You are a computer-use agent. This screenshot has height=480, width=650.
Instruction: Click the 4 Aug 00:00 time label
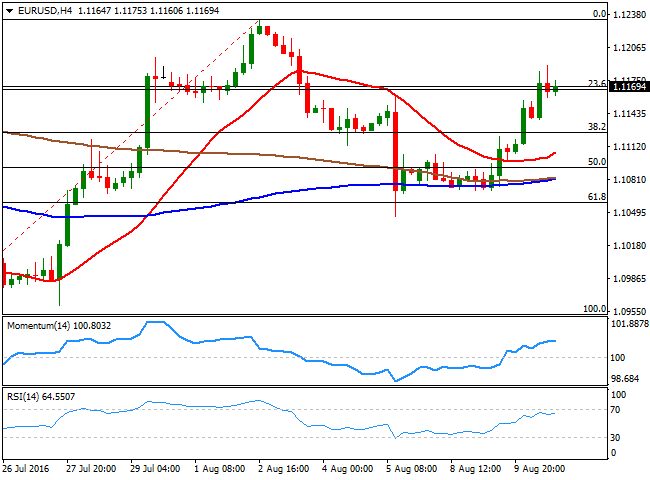coord(347,469)
